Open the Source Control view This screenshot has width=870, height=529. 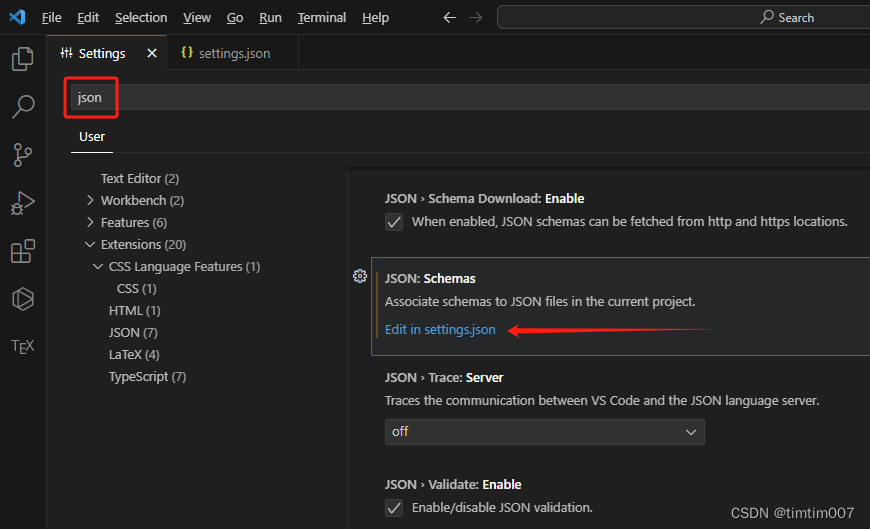tap(23, 155)
